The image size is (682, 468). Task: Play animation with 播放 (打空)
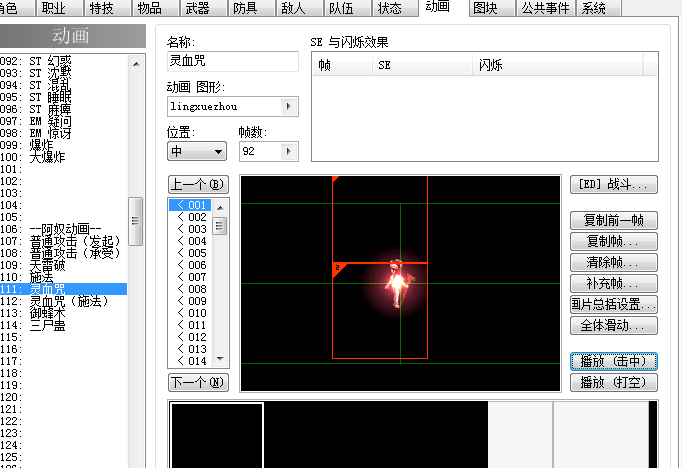click(614, 382)
